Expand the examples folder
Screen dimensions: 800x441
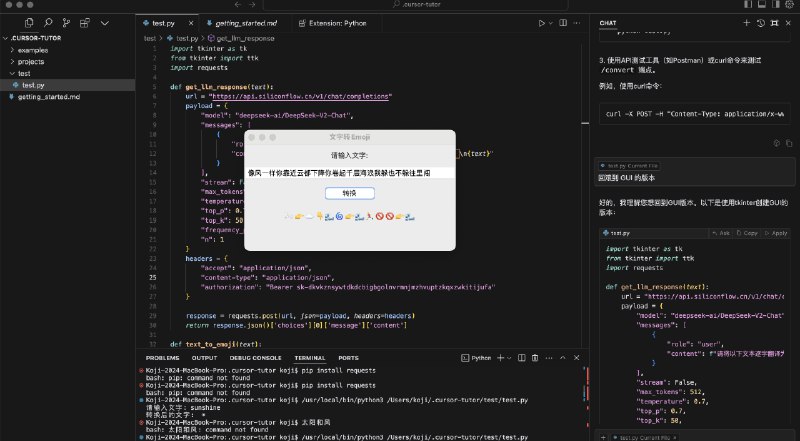pos(33,50)
